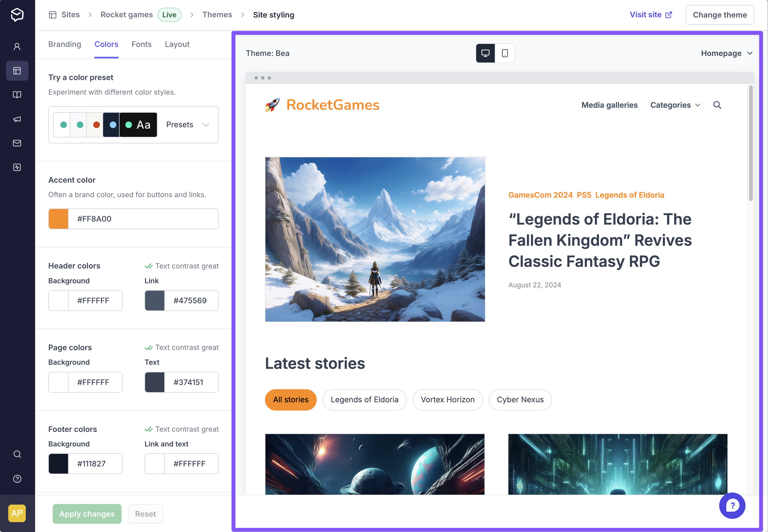Click the Branding tab
The height and width of the screenshot is (532, 768).
click(x=64, y=44)
